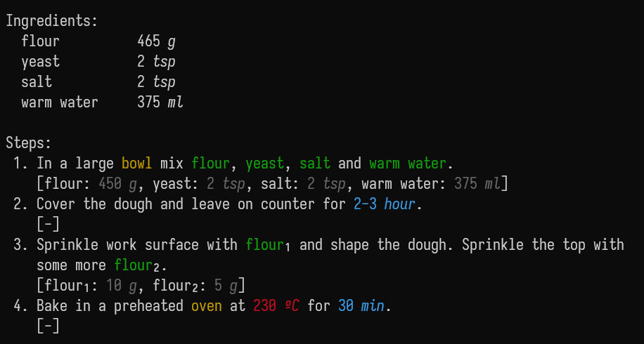
Task: Click the Ingredients heading
Action: pyautogui.click(x=52, y=21)
